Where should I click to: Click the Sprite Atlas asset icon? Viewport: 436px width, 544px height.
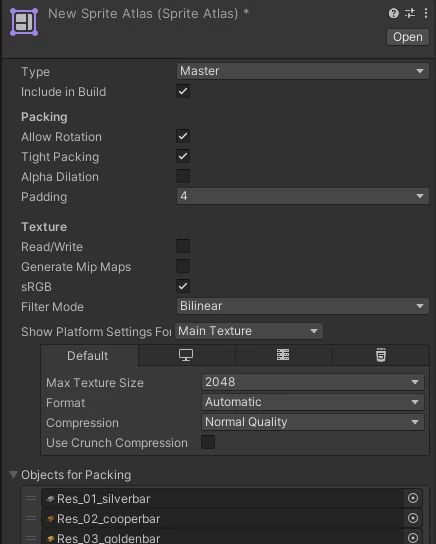24,22
